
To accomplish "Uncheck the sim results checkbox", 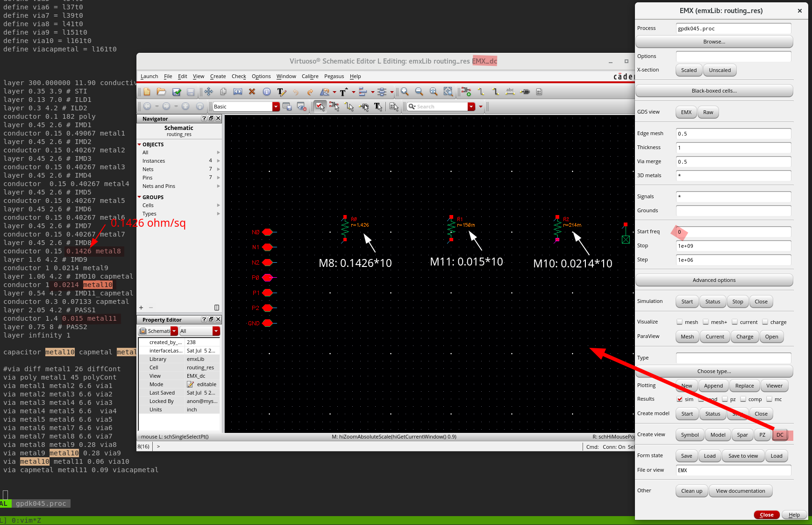I will (x=680, y=399).
